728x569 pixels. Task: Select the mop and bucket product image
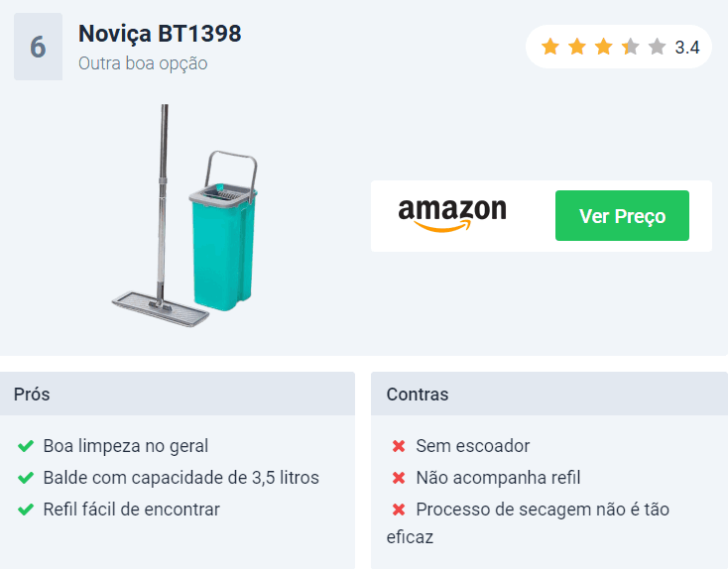pyautogui.click(x=184, y=215)
